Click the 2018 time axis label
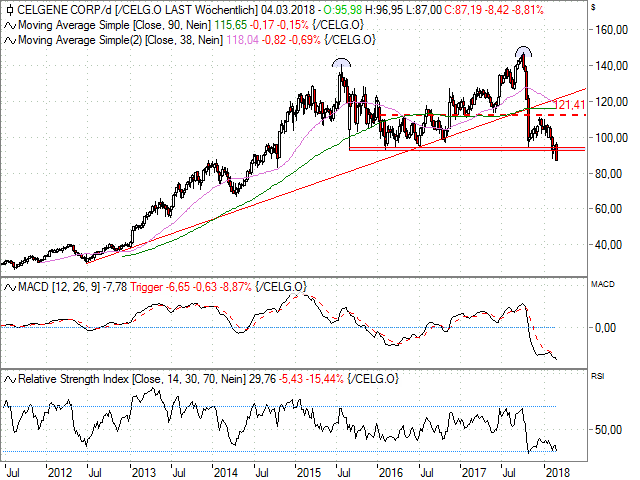 point(558,473)
